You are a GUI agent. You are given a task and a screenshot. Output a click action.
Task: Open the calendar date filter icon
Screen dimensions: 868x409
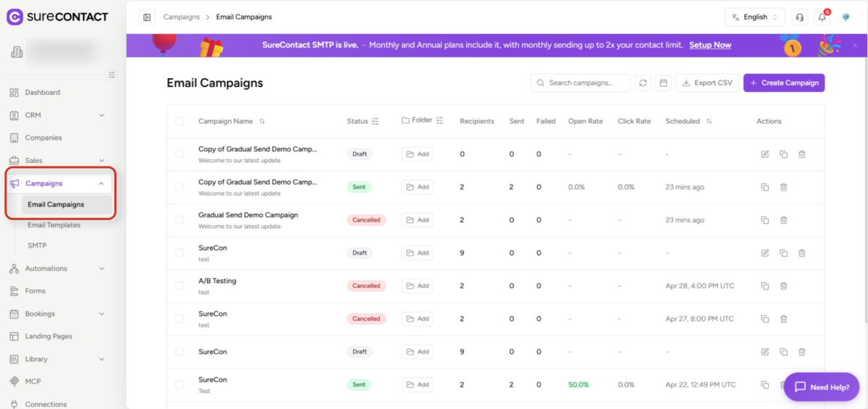point(663,83)
